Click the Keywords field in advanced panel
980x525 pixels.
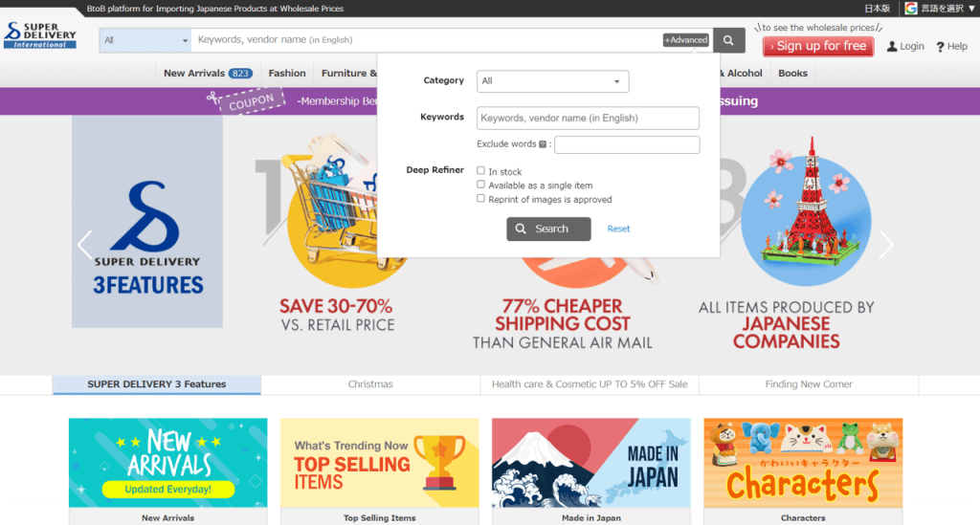point(588,118)
